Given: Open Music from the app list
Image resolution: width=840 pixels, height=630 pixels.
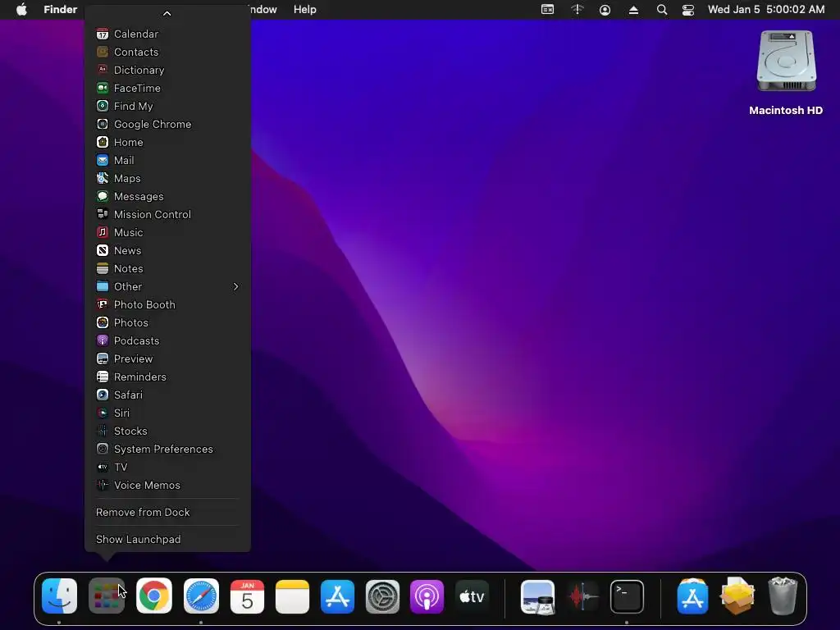Looking at the screenshot, I should (167, 232).
